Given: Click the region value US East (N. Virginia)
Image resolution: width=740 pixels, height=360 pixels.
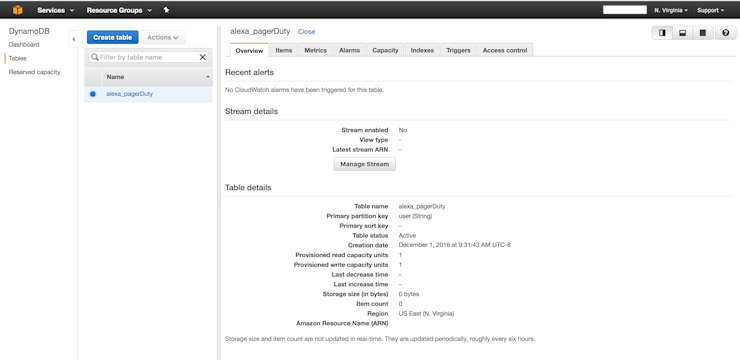Looking at the screenshot, I should [x=426, y=314].
